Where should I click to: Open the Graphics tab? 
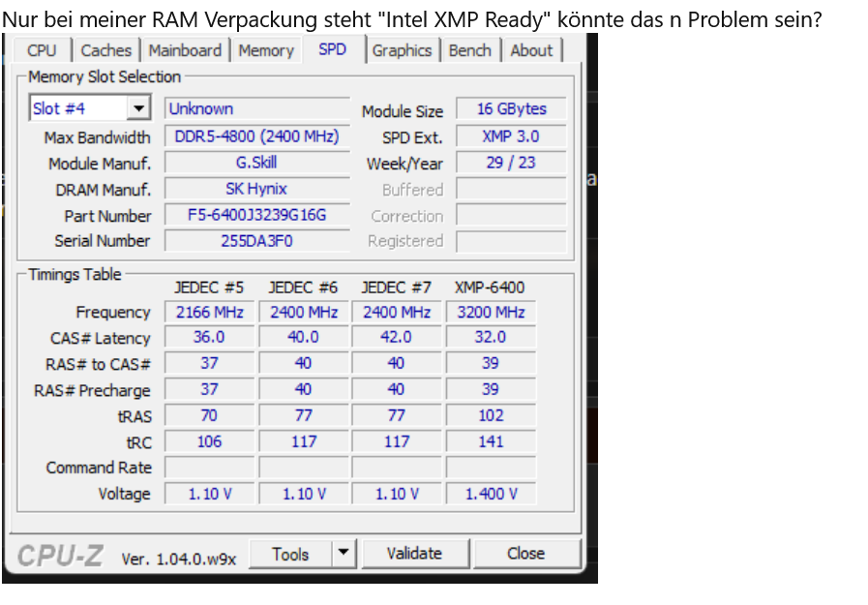point(402,50)
